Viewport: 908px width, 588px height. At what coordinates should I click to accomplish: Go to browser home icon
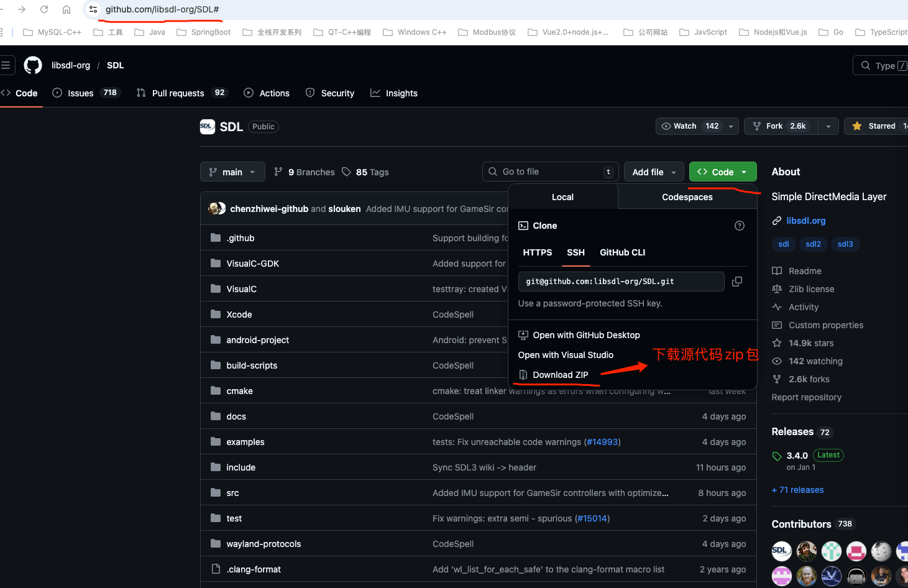coord(66,9)
